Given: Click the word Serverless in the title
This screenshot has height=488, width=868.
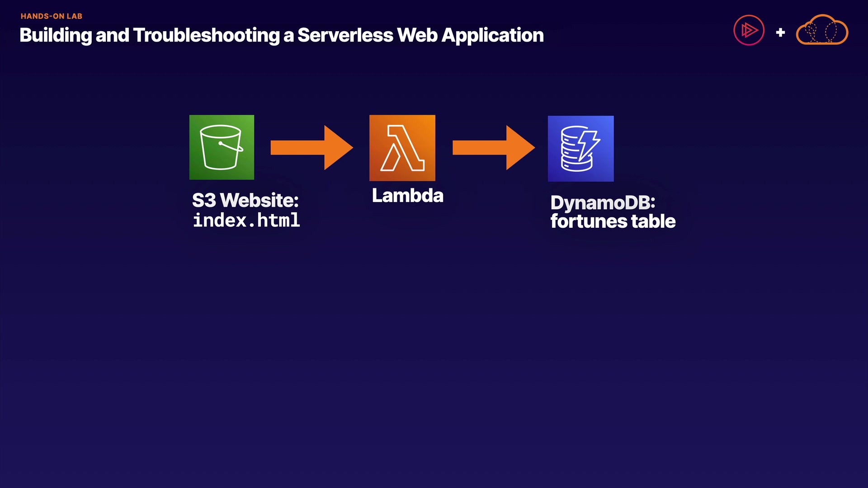Looking at the screenshot, I should click(x=345, y=35).
